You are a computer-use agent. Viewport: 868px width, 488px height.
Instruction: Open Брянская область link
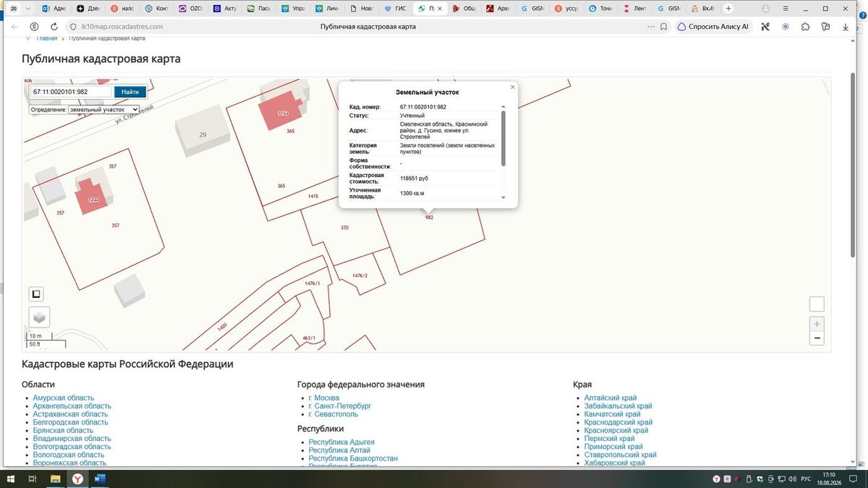[x=63, y=430]
